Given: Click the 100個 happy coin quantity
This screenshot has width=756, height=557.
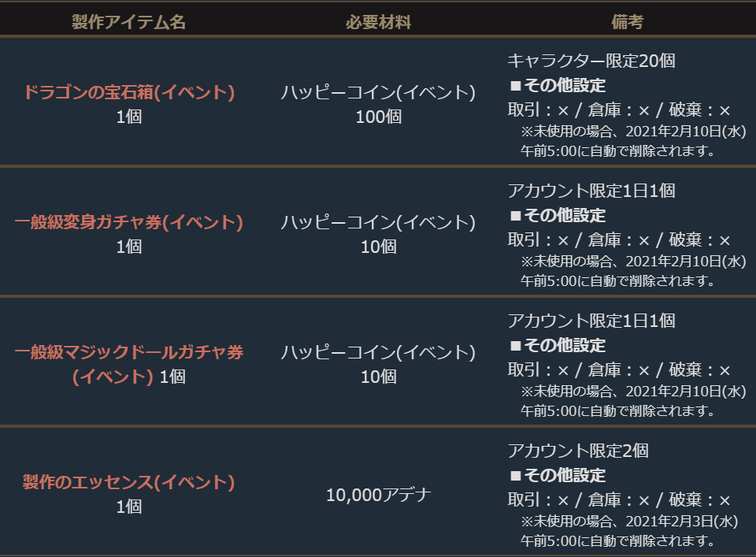Looking at the screenshot, I should click(378, 117).
